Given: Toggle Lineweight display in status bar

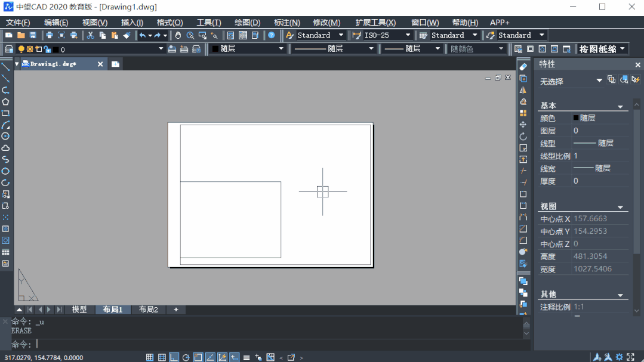Looking at the screenshot, I should 246,357.
